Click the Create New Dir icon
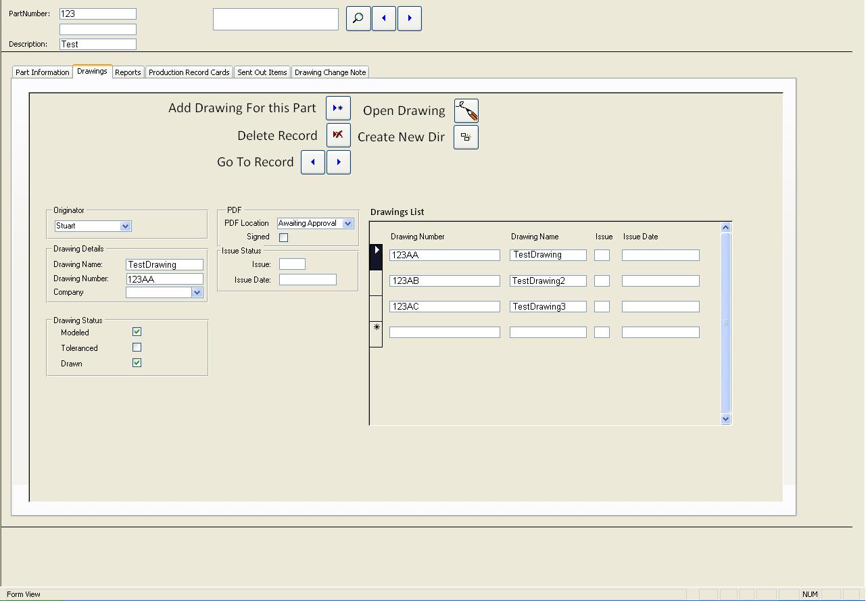Image resolution: width=868 pixels, height=601 pixels. tap(466, 137)
